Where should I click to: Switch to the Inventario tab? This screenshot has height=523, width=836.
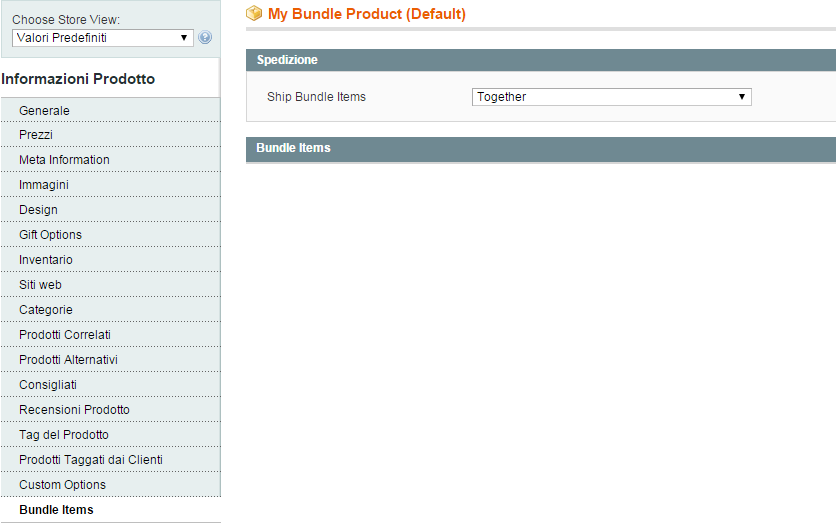(46, 260)
